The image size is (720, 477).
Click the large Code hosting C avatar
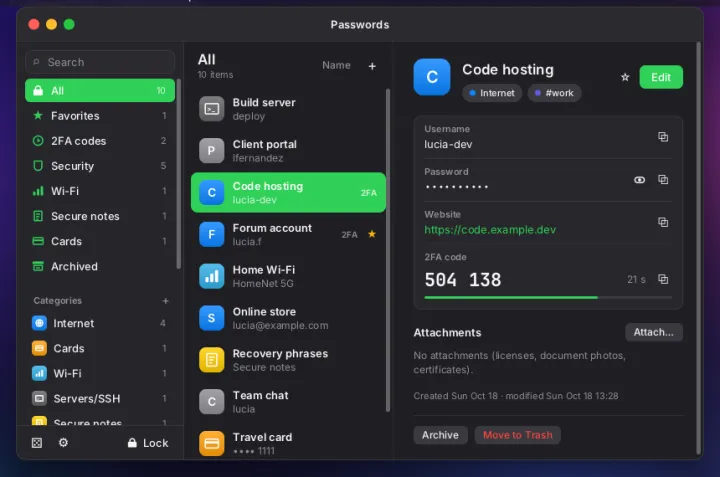[x=432, y=77]
